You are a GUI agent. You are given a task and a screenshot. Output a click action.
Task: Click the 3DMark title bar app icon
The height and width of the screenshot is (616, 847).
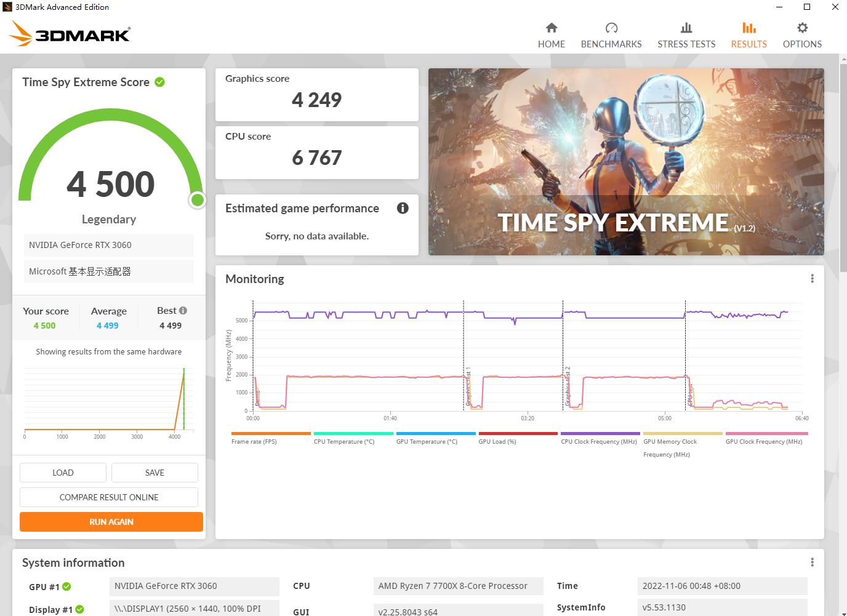(7, 7)
